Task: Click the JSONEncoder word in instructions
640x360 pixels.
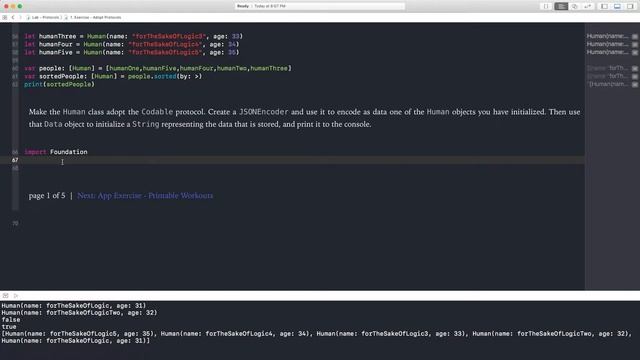Action: tap(264, 112)
